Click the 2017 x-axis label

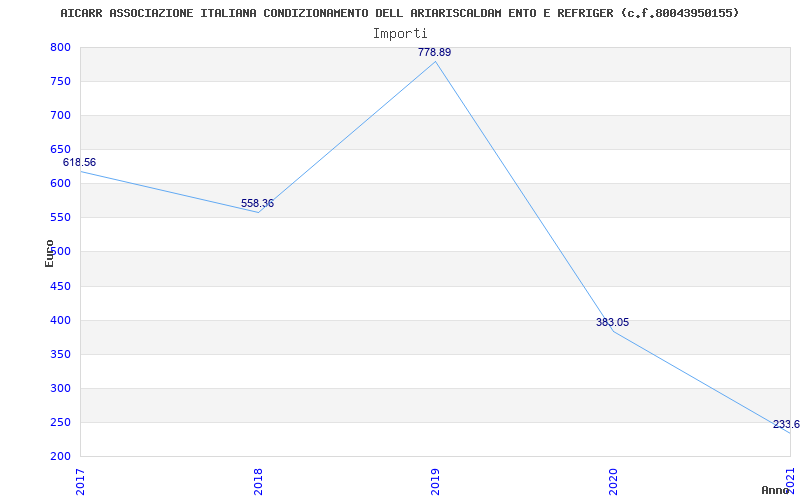click(x=80, y=482)
